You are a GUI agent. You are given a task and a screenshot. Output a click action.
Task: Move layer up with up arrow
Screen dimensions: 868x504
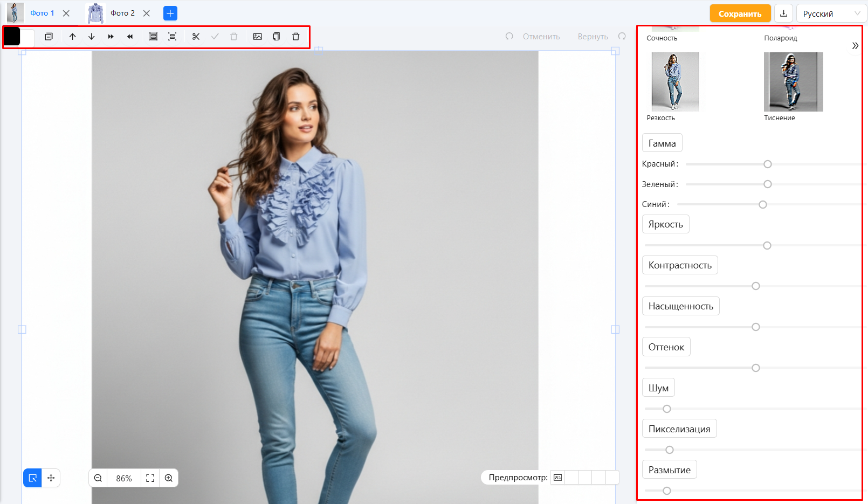pos(72,37)
